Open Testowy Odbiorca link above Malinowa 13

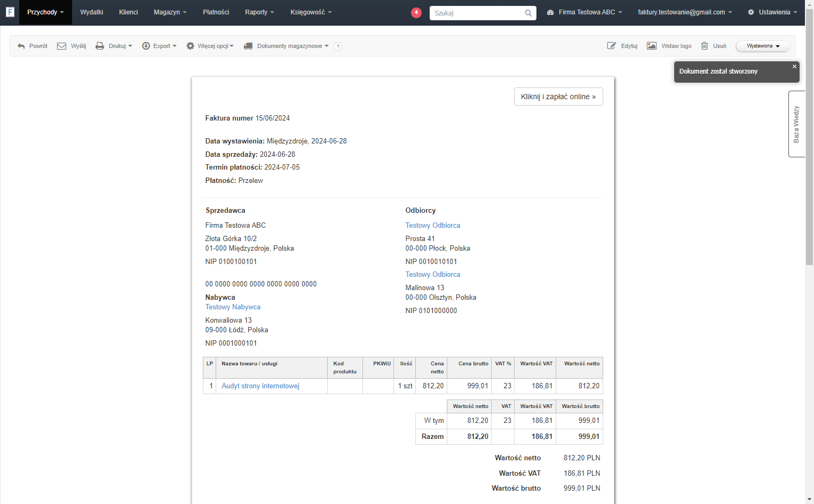coord(433,275)
